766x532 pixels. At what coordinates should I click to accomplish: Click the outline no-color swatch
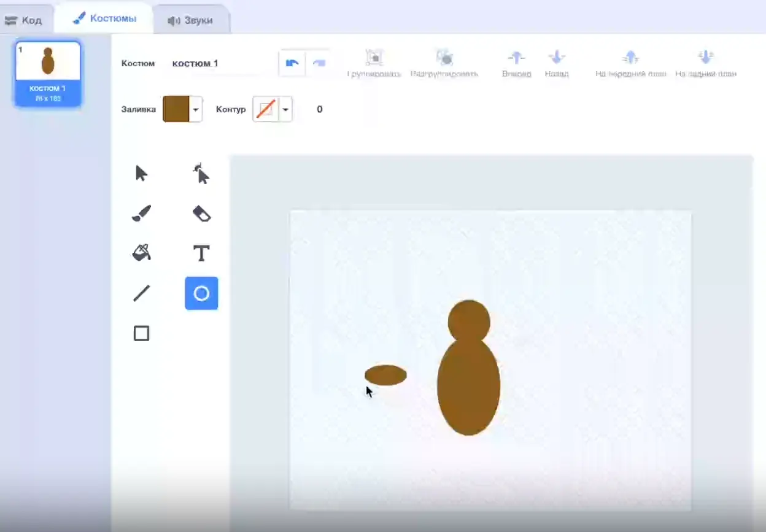(x=266, y=109)
